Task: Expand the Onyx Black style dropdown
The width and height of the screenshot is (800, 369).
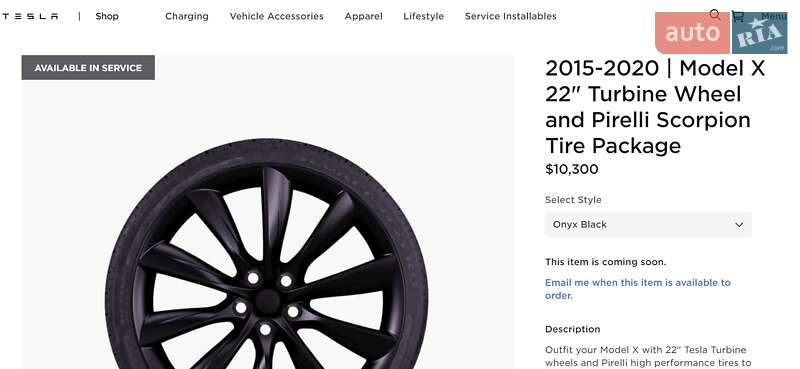Action: (648, 225)
